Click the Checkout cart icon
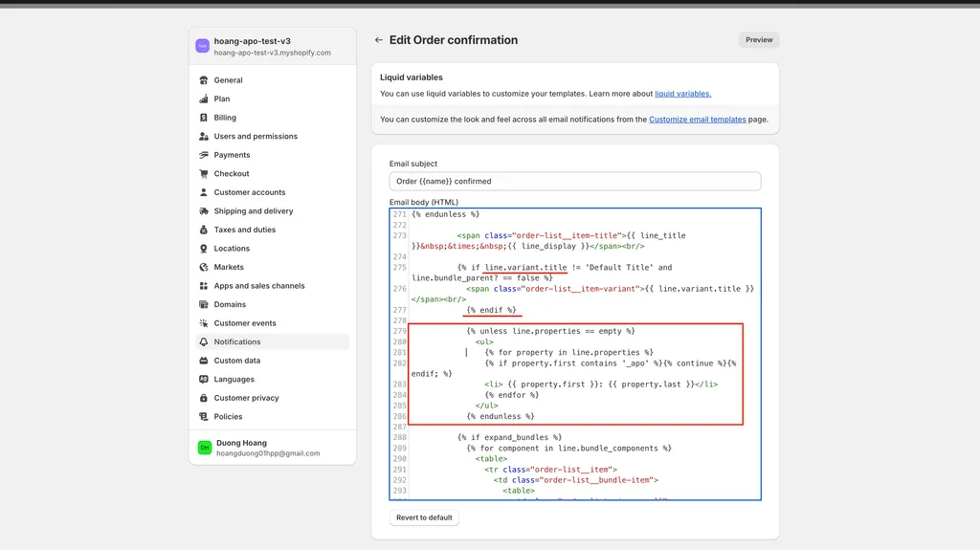 click(204, 174)
